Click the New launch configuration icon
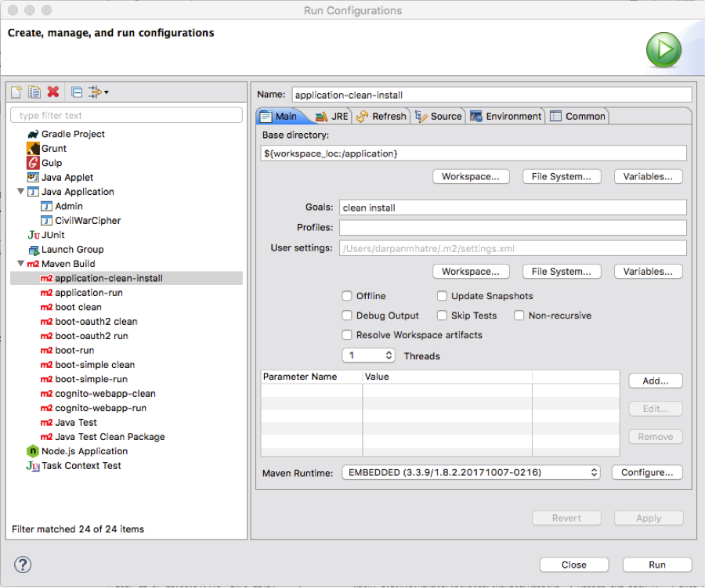The height and width of the screenshot is (588, 705). [x=16, y=92]
